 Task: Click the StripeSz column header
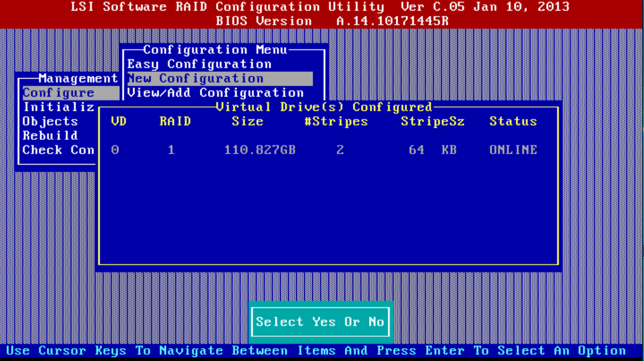pyautogui.click(x=432, y=121)
